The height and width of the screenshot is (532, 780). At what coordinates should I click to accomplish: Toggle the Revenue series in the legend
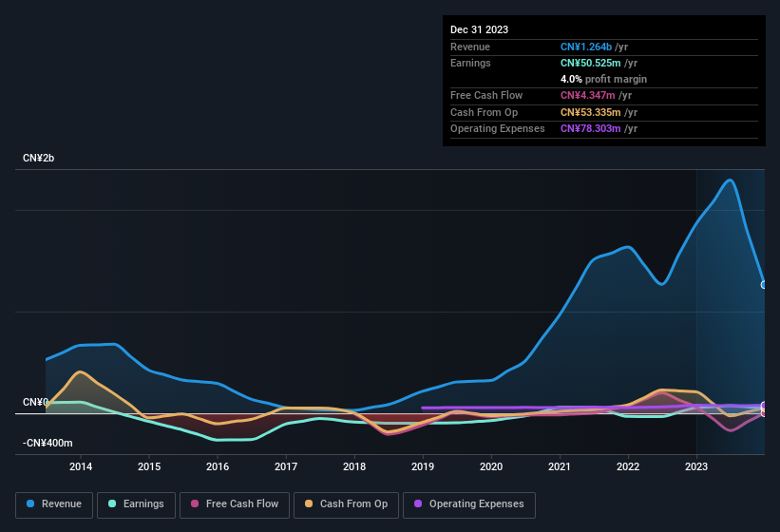click(x=54, y=503)
